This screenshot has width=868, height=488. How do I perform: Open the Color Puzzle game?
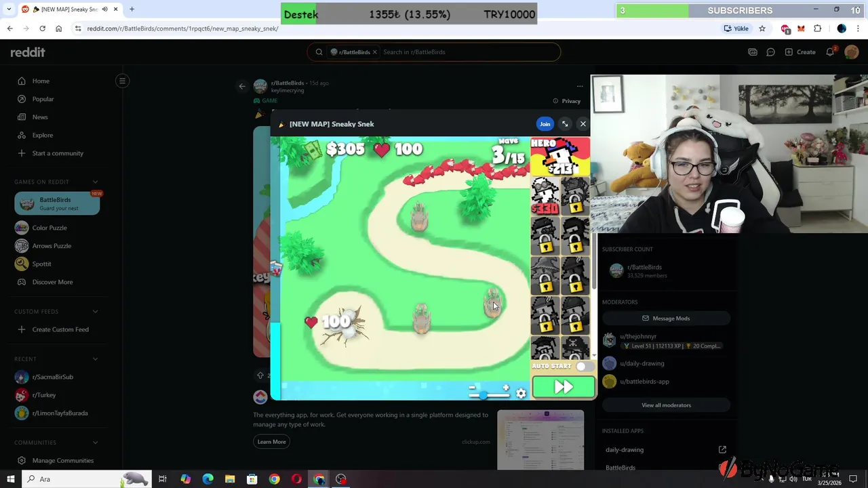tap(50, 228)
